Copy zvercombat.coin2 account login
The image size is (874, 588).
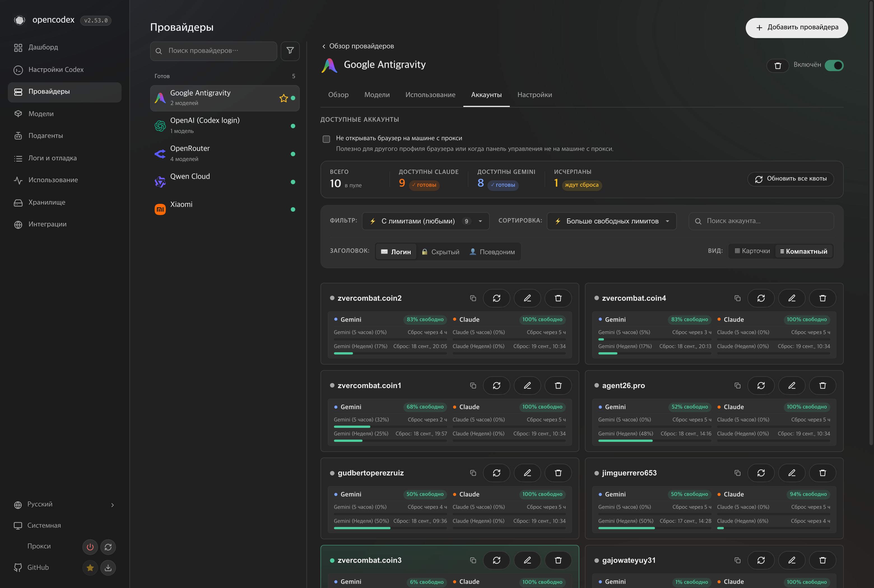[473, 298]
